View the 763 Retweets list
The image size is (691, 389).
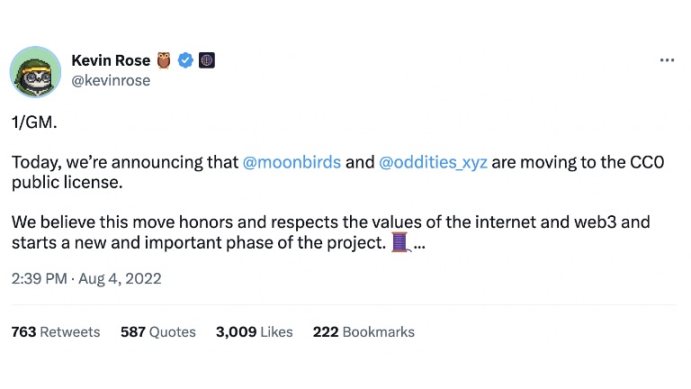point(56,332)
